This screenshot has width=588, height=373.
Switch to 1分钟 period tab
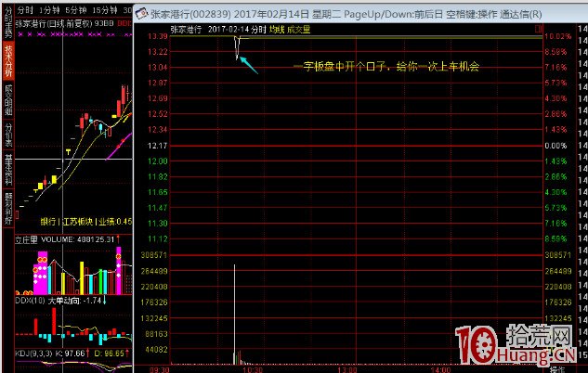[x=49, y=10]
